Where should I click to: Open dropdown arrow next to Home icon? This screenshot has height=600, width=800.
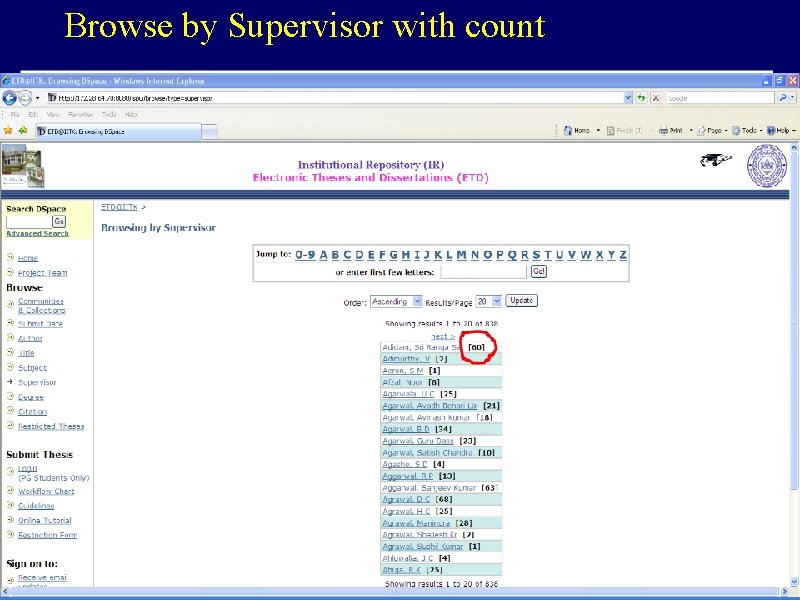[x=598, y=131]
